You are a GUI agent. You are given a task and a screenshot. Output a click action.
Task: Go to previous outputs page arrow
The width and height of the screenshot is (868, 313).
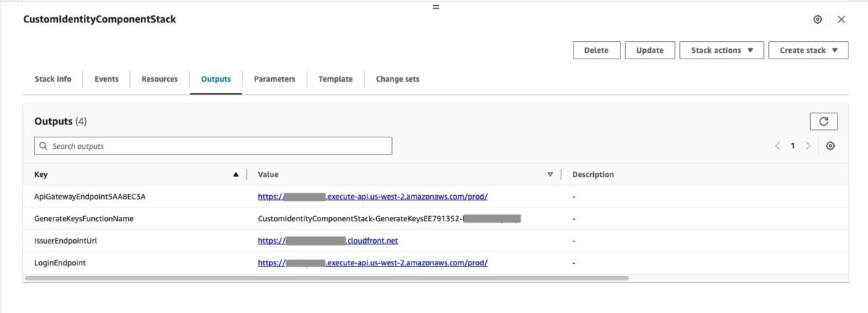coord(778,146)
